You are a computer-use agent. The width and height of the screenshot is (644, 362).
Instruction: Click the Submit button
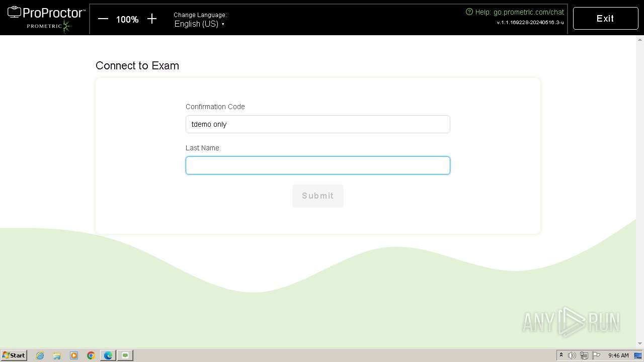[318, 196]
